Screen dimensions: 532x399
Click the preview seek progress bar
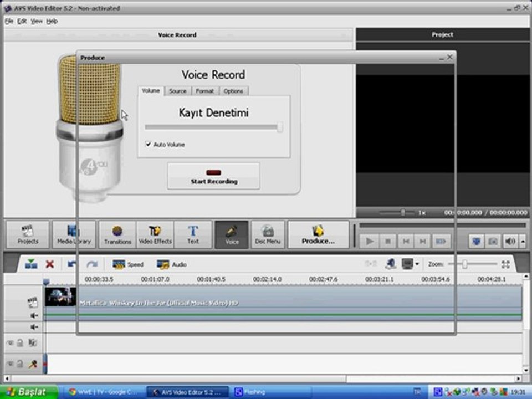442,226
